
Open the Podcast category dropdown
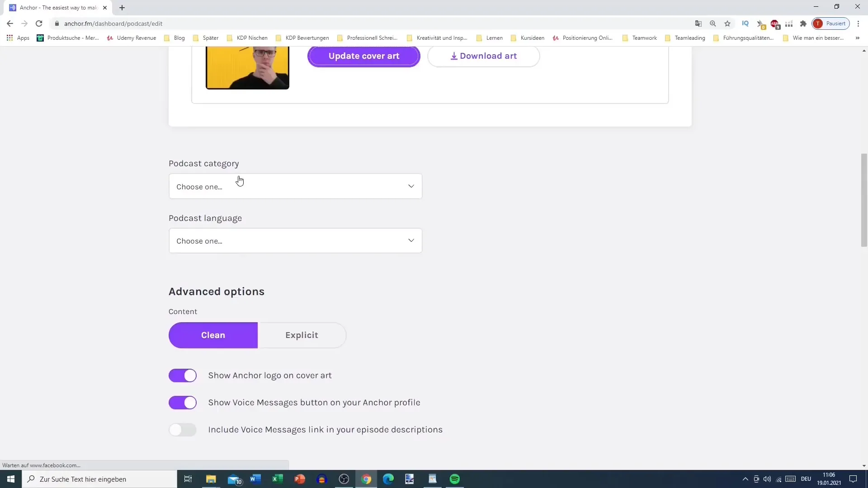click(295, 186)
